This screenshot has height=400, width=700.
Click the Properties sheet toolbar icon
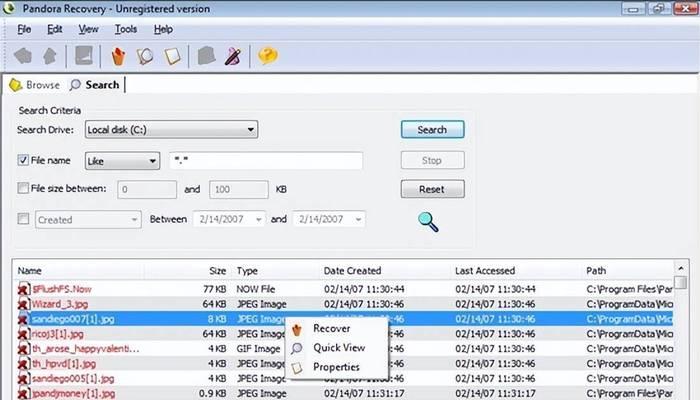[x=173, y=56]
